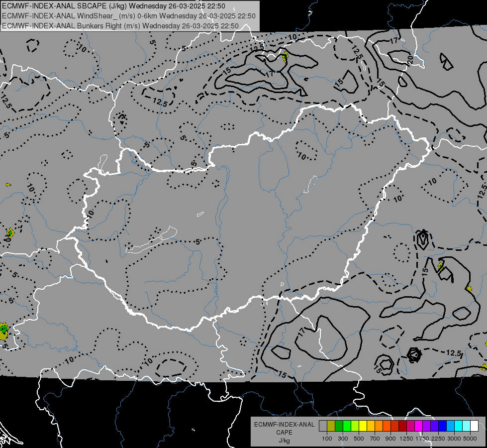Select the white legend swatch
Viewport: 487px width, 448px height.
[475, 426]
